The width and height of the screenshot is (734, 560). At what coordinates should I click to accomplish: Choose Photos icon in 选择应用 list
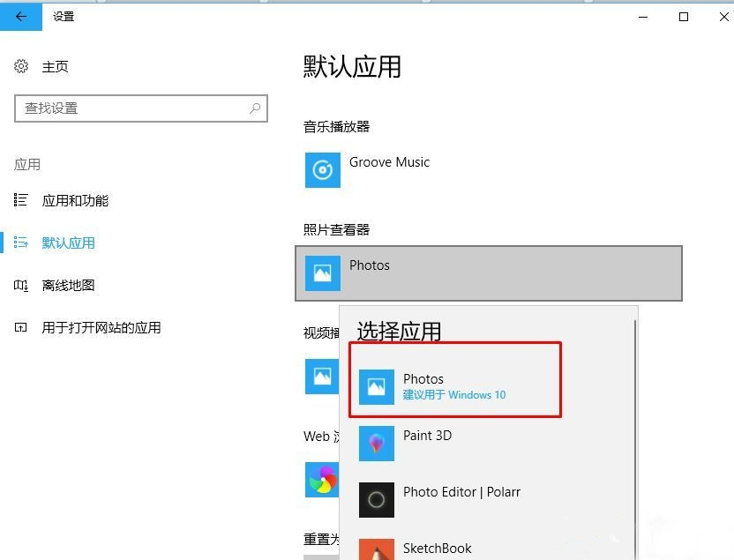coord(377,387)
